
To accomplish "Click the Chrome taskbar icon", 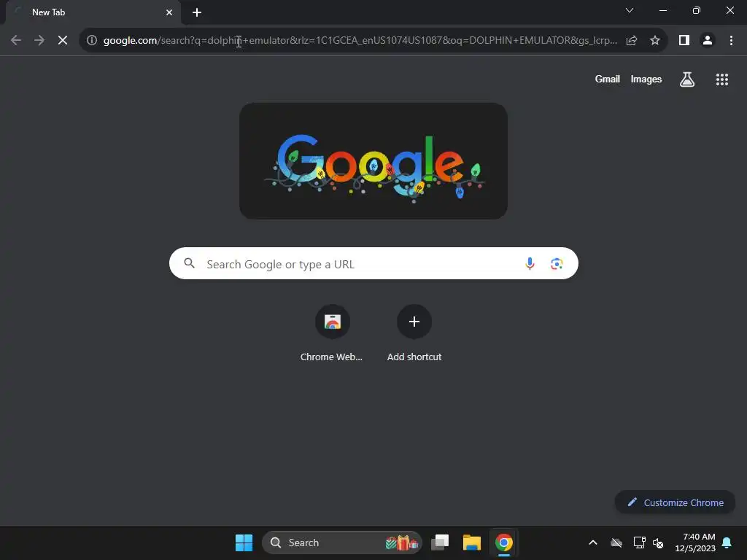I will 503,542.
